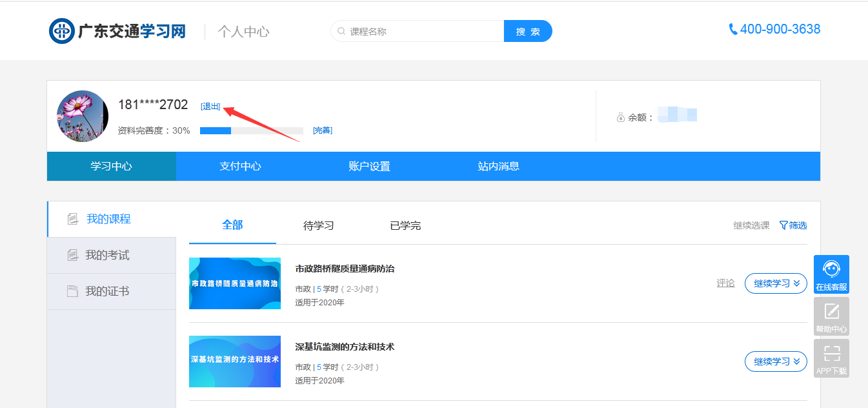
Task: Click the 余额 balance coin icon
Action: pos(621,117)
